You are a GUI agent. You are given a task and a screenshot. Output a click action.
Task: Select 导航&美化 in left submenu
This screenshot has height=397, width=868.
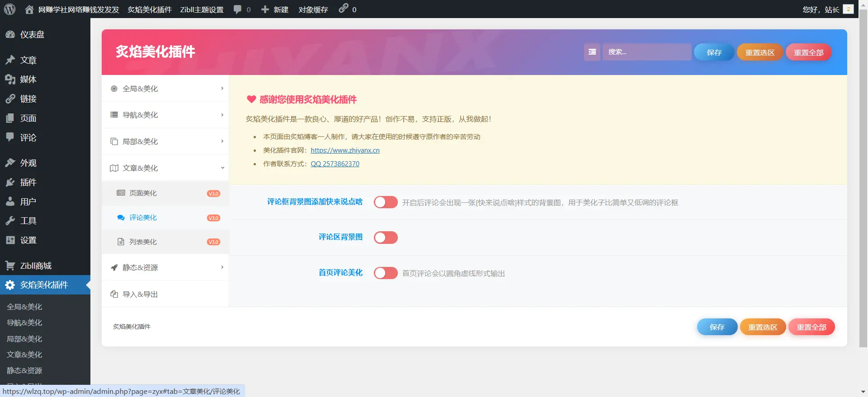[x=24, y=322]
